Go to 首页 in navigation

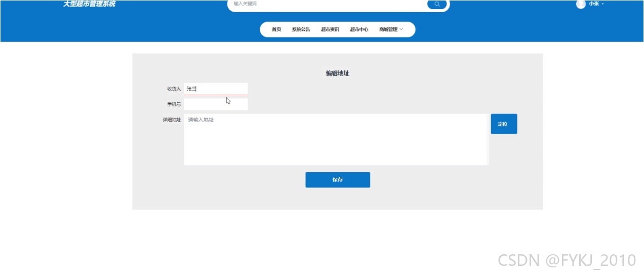tap(276, 29)
